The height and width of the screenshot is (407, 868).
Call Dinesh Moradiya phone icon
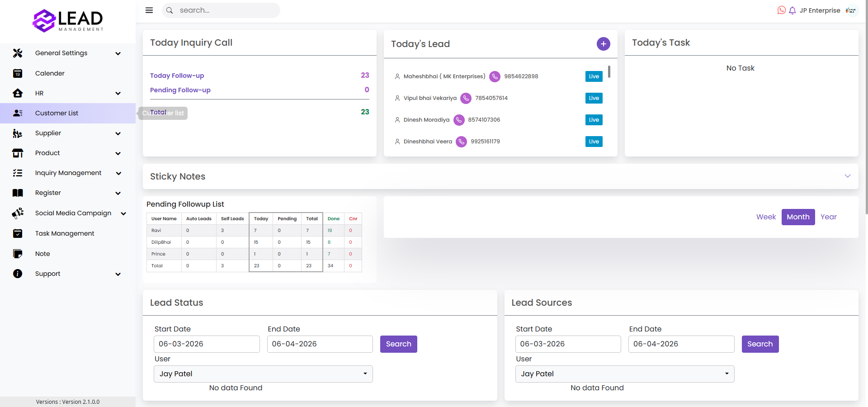pyautogui.click(x=459, y=120)
